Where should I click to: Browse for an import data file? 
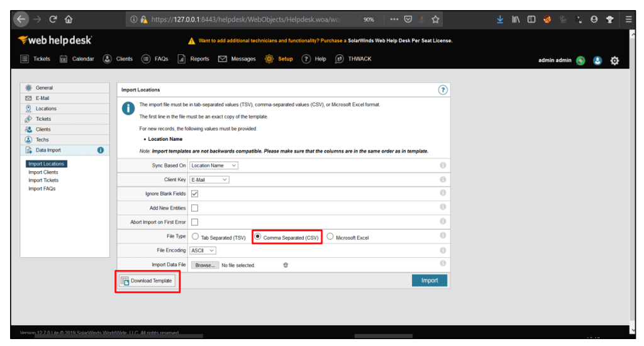[204, 265]
